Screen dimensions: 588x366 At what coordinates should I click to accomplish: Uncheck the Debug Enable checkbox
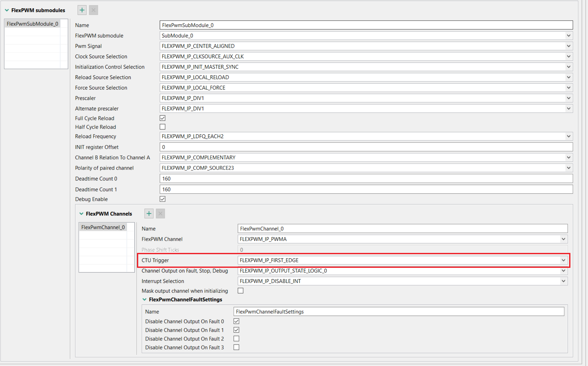[x=162, y=199]
